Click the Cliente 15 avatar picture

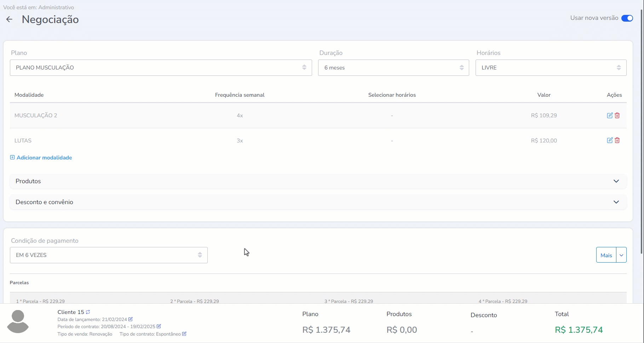18,321
